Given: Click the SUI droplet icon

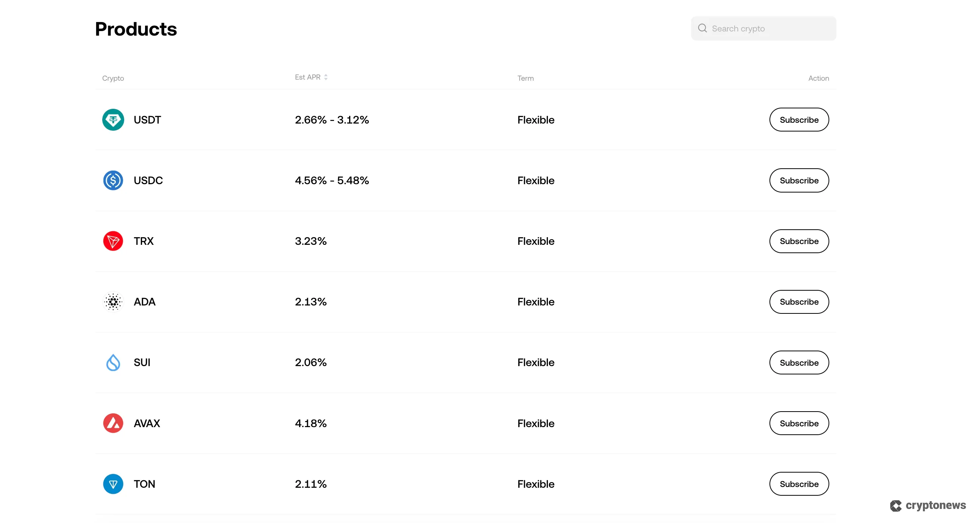Looking at the screenshot, I should pyautogui.click(x=112, y=362).
